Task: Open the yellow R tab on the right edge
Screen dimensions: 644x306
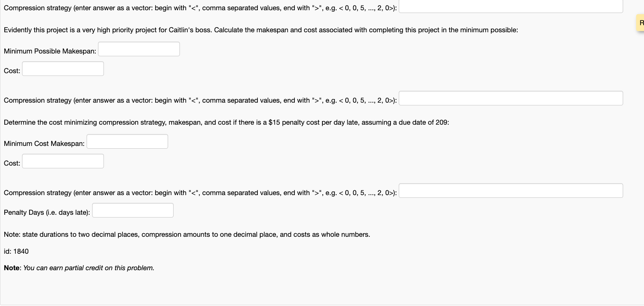Action: 641,22
